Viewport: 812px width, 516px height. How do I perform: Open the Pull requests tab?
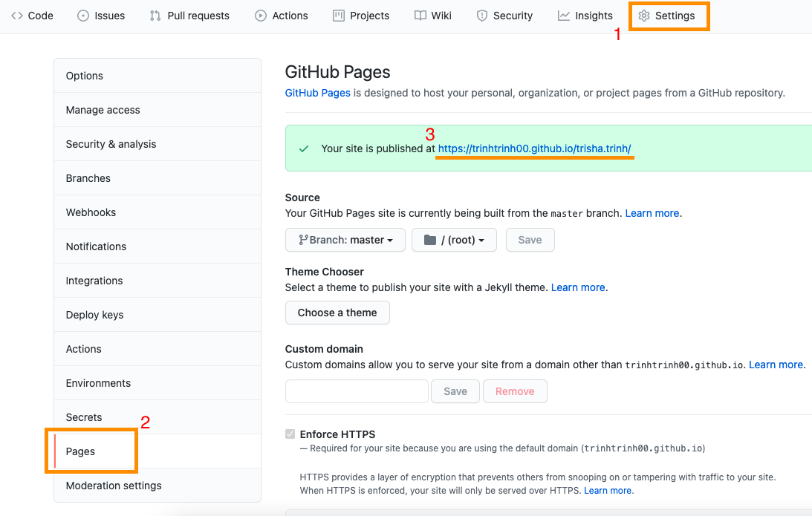[189, 16]
